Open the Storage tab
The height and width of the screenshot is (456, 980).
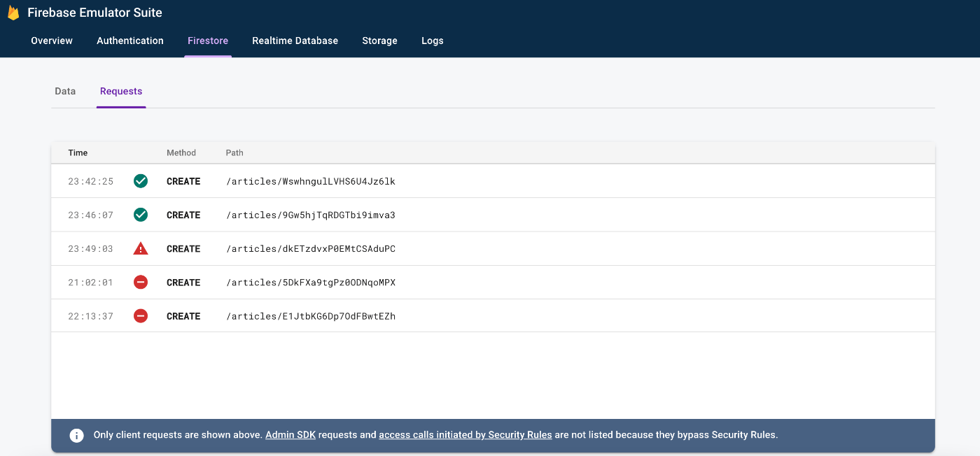tap(380, 41)
